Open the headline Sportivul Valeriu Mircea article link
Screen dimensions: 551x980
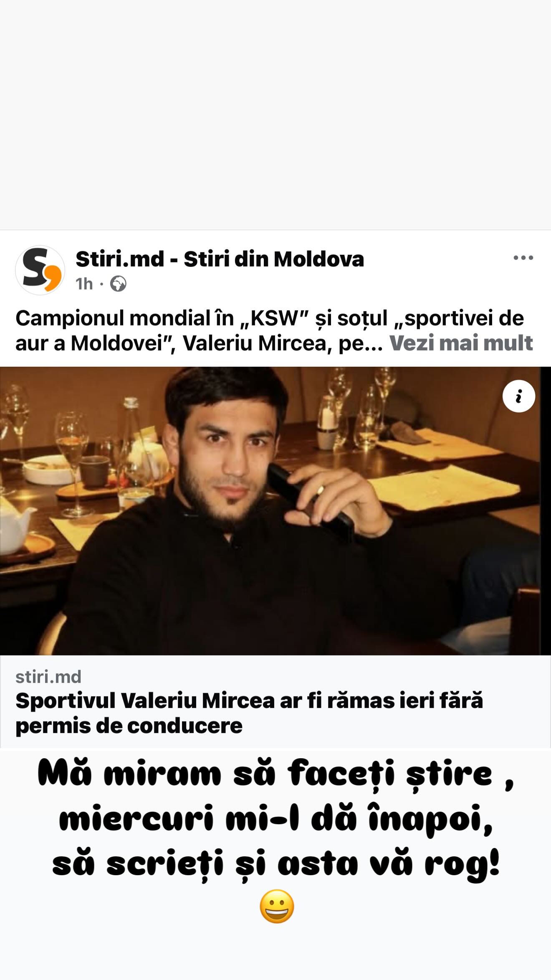click(249, 713)
